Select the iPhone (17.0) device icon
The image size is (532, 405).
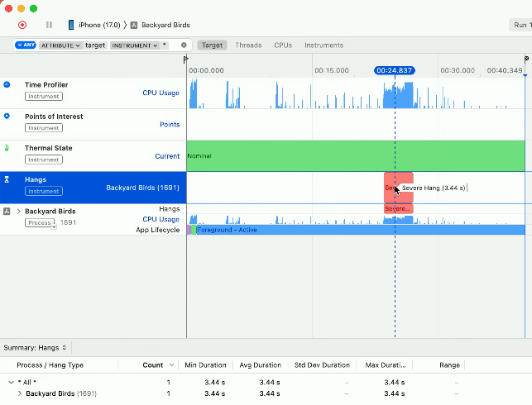(x=71, y=25)
